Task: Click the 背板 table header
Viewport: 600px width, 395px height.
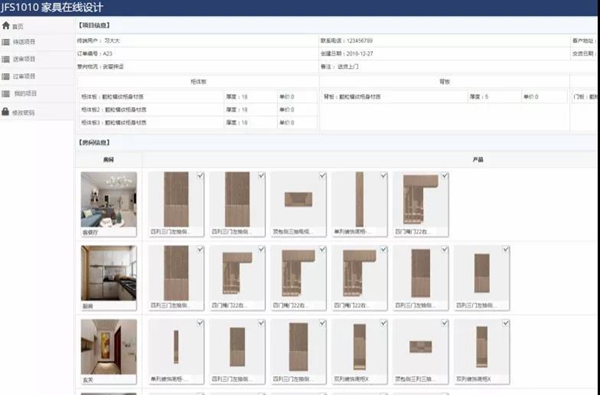Action: tap(445, 82)
